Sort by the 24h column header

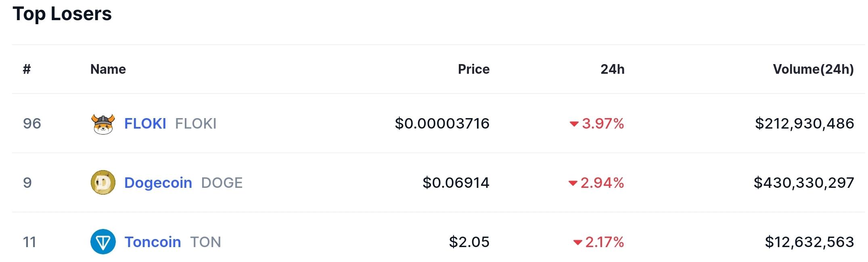[613, 69]
